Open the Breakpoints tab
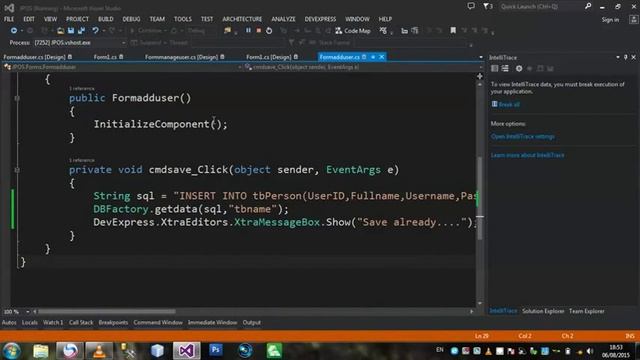640x360 pixels. (x=113, y=322)
